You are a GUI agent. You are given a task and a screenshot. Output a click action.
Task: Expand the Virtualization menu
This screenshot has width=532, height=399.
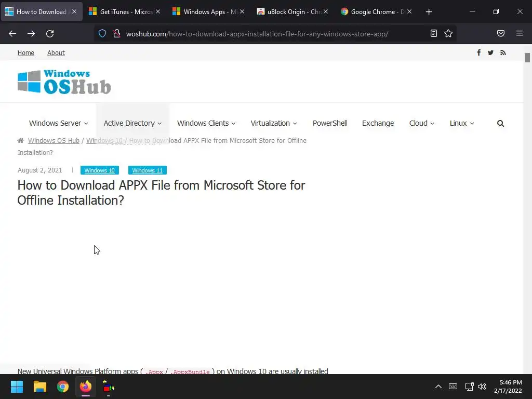[274, 123]
